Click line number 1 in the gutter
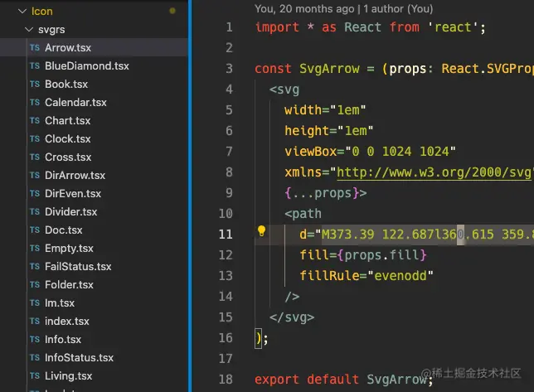Screen dimensions: 534x392 pos(229,27)
